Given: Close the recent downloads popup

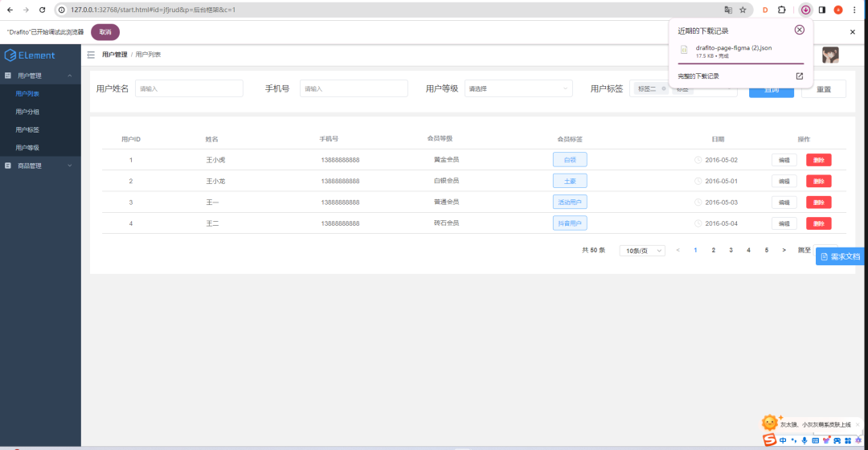Looking at the screenshot, I should point(800,30).
